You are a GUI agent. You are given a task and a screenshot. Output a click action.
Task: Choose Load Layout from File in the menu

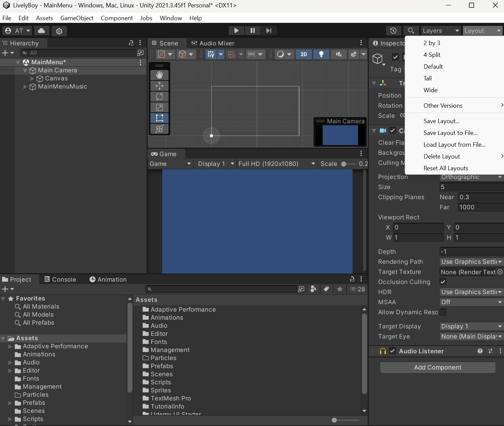tap(454, 144)
